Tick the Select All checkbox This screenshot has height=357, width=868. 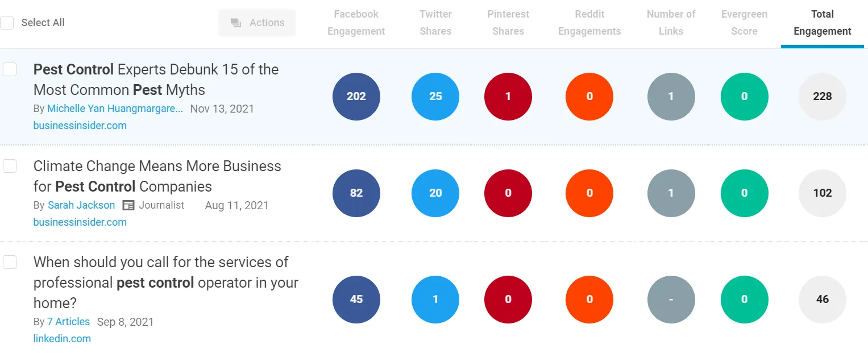tap(7, 23)
